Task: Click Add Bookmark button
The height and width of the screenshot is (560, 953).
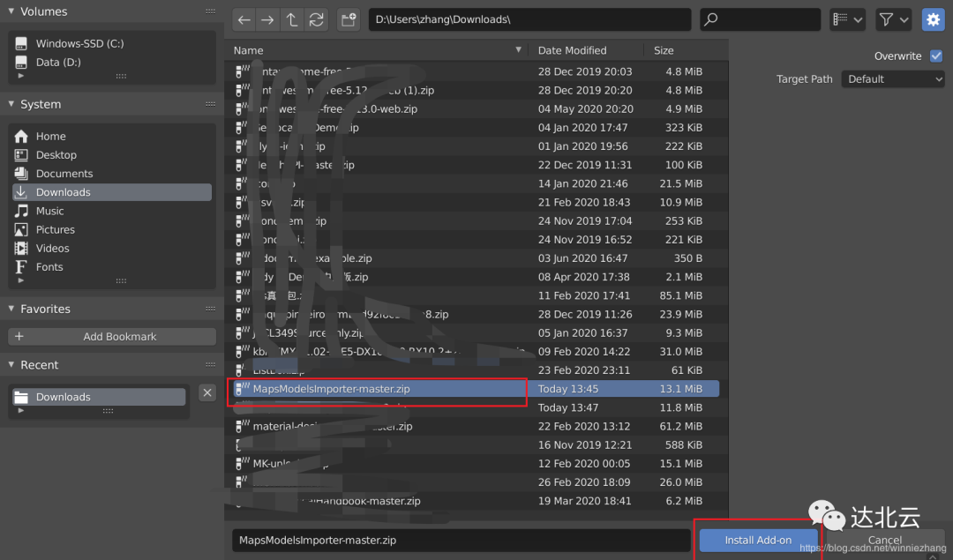Action: (x=112, y=337)
